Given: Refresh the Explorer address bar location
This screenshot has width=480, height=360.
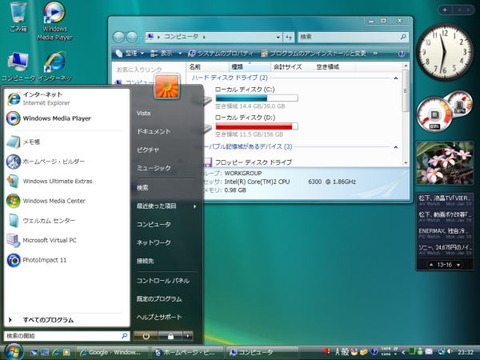Looking at the screenshot, I should tap(288, 37).
